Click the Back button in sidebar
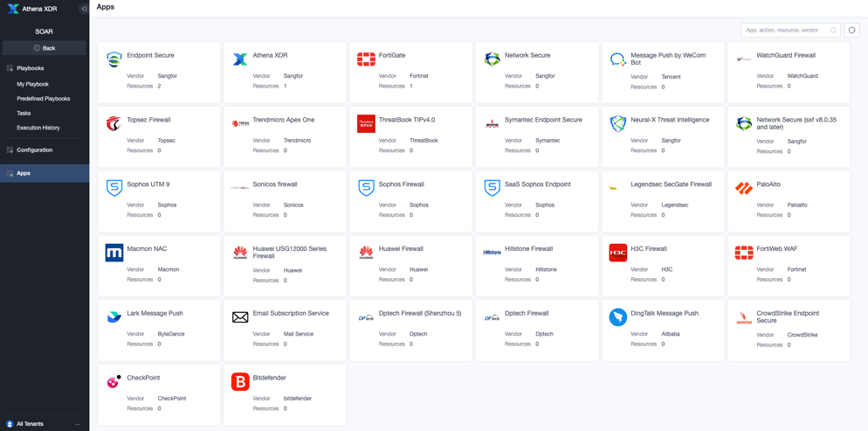Image resolution: width=868 pixels, height=431 pixels. pos(45,48)
